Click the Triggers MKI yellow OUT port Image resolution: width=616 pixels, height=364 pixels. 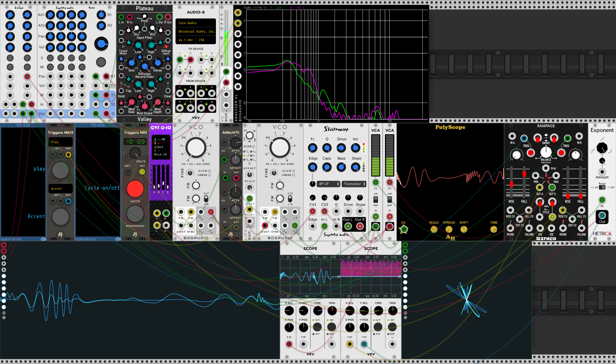[x=142, y=172]
